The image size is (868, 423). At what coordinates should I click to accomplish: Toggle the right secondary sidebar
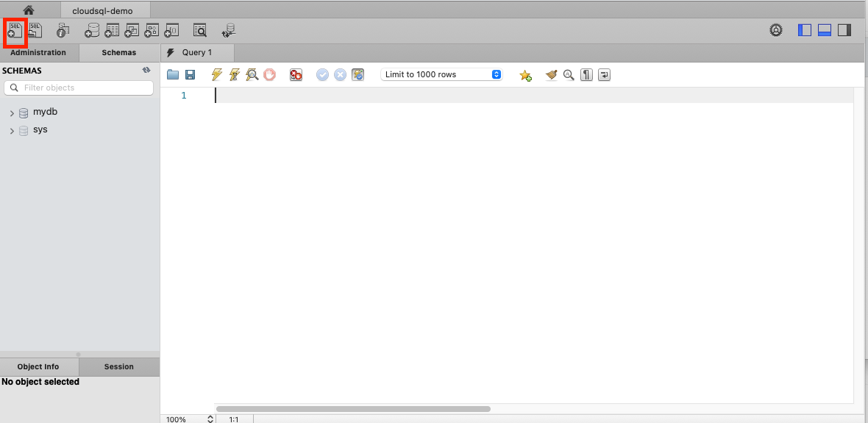coord(844,30)
